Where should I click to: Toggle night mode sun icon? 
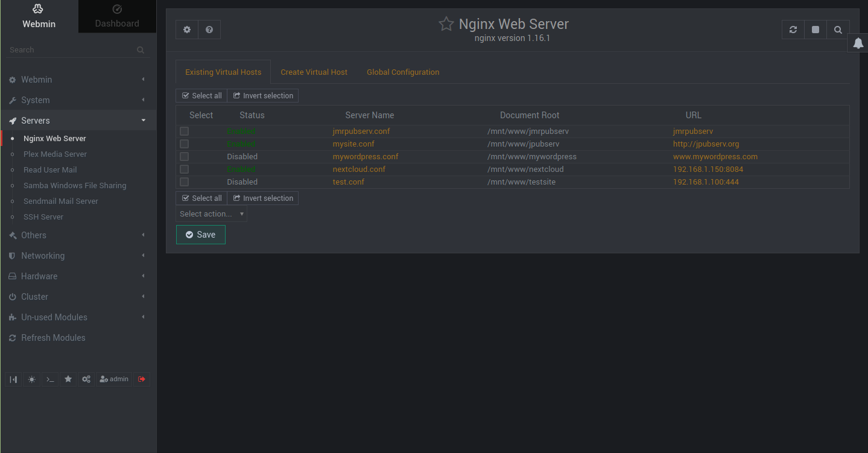pyautogui.click(x=31, y=379)
